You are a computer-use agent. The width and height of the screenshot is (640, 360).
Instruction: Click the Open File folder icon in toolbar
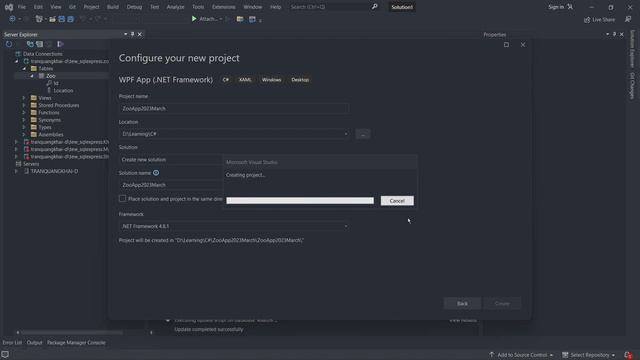(x=52, y=19)
